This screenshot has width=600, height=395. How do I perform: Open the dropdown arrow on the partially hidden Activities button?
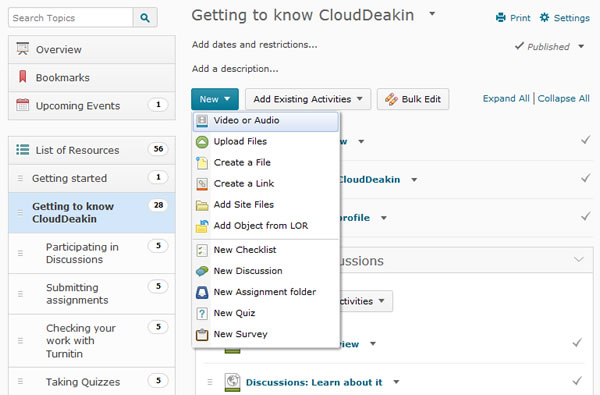coord(382,301)
